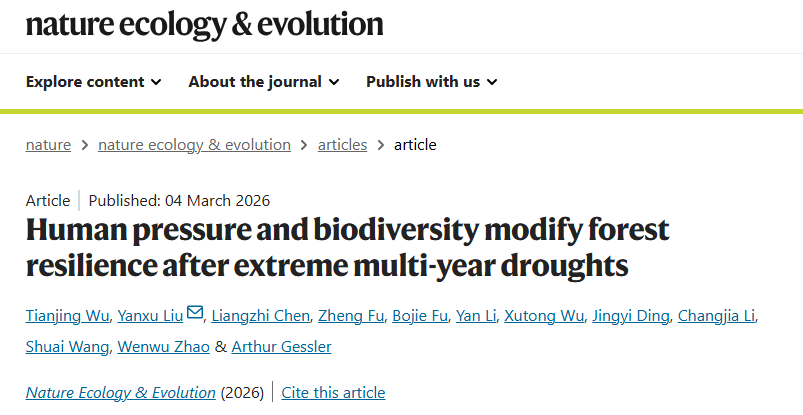Viewport: 803px width, 415px height.
Task: Expand the Publish with us dropdown
Action: tap(432, 82)
